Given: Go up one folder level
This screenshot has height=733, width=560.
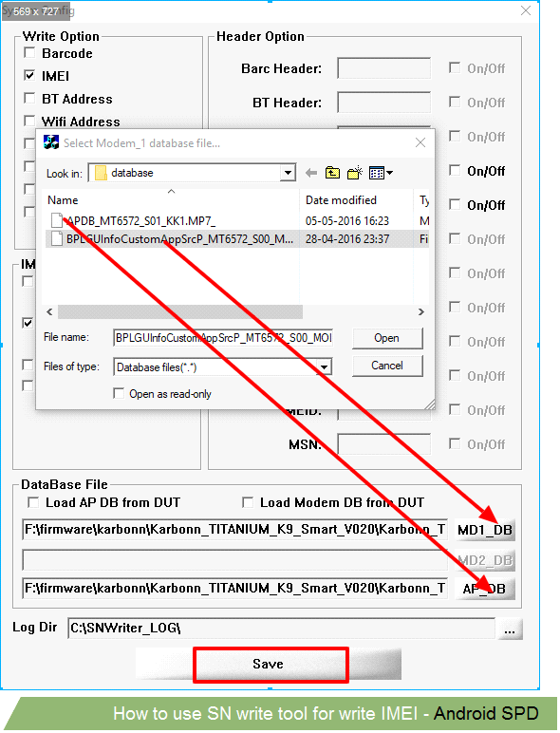Looking at the screenshot, I should [x=332, y=173].
